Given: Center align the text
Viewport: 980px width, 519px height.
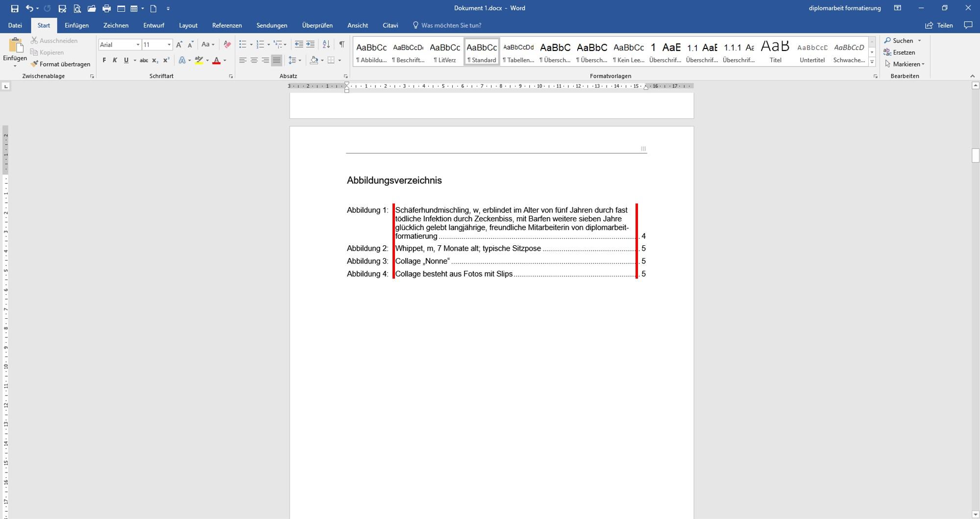Looking at the screenshot, I should (254, 60).
